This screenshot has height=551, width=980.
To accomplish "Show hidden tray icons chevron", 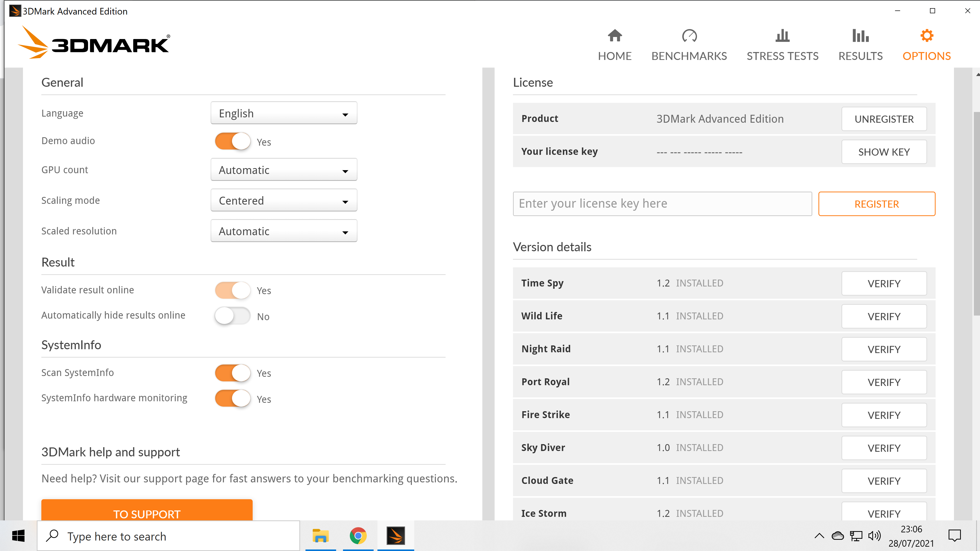I will click(819, 536).
